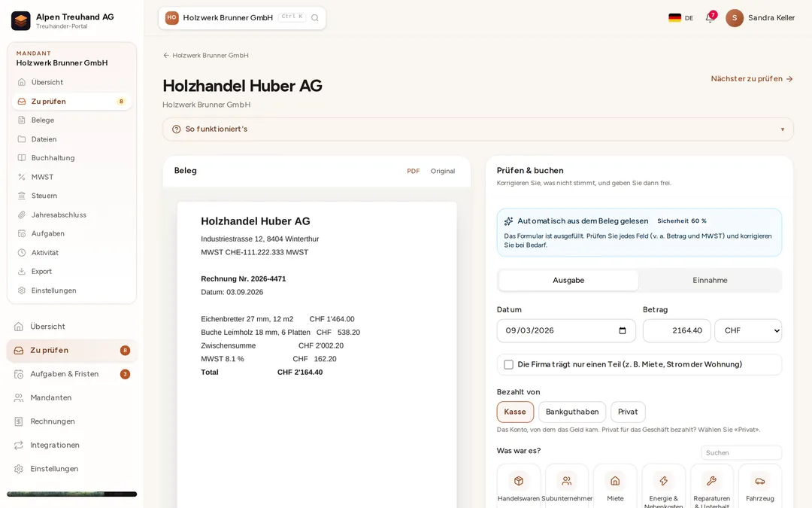Open the DE language selector
The width and height of the screenshot is (812, 508).
point(680,17)
